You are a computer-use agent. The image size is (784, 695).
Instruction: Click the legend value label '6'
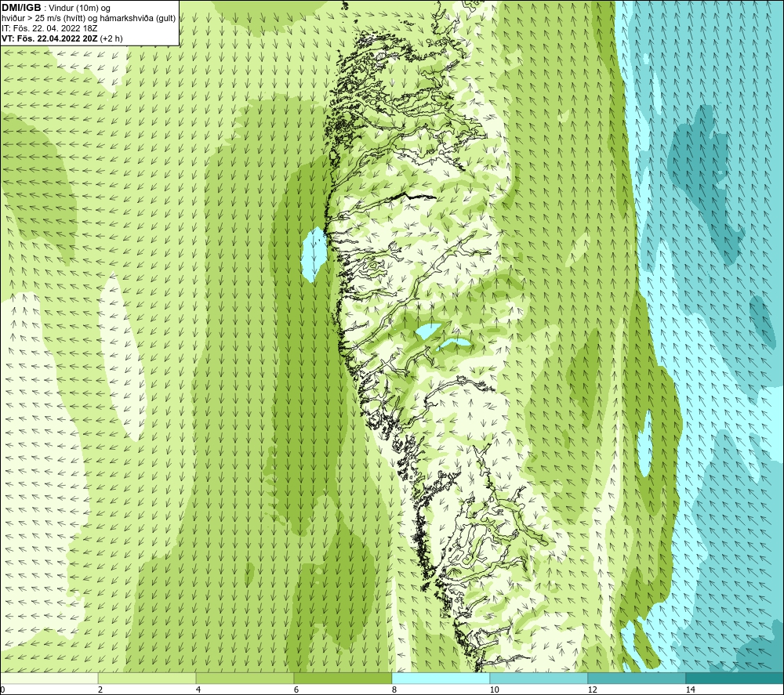point(296,690)
